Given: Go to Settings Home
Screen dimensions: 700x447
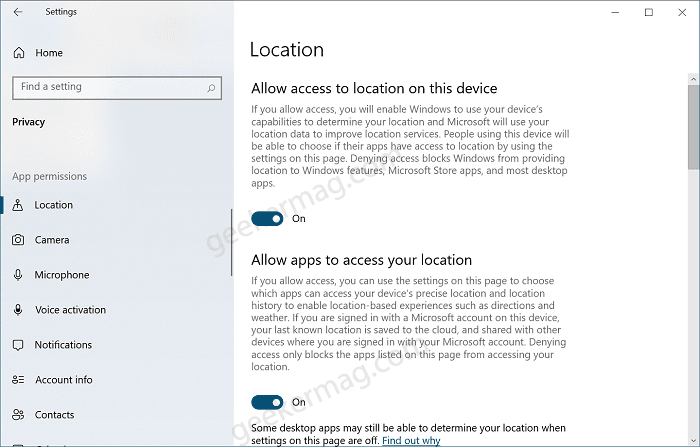Looking at the screenshot, I should coord(49,53).
